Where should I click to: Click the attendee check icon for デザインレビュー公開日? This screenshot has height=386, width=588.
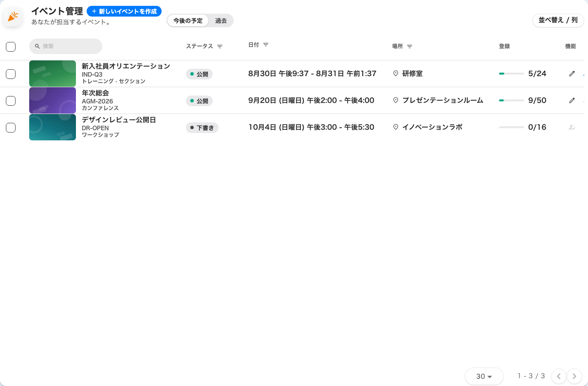572,127
